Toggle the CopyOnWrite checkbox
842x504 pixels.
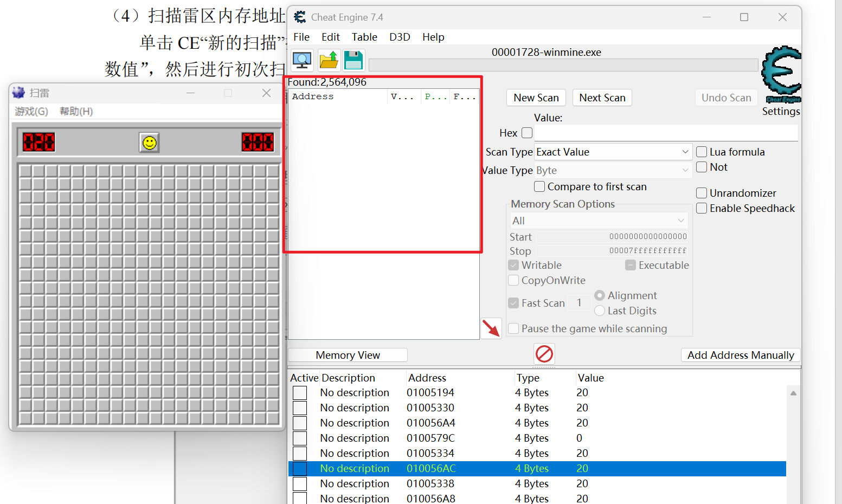[x=513, y=280]
